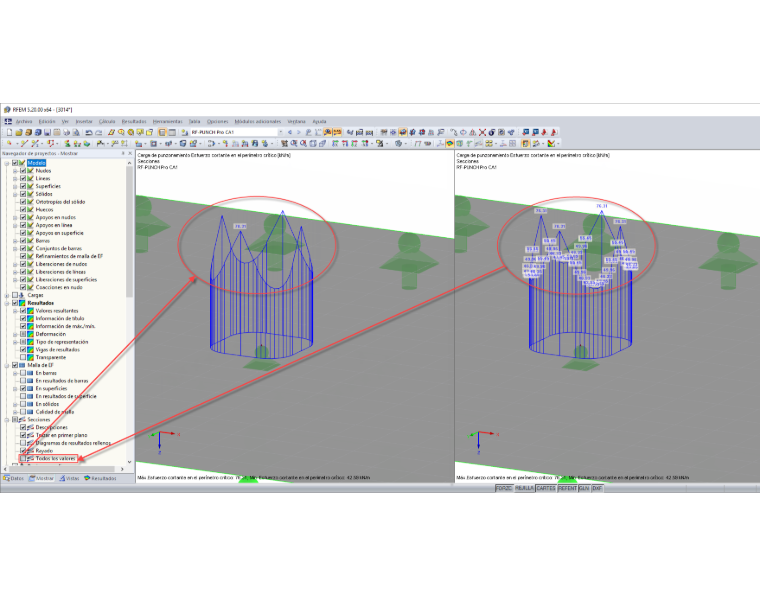Expand the Apoyos en nudos node
The height and width of the screenshot is (596, 760).
(x=15, y=217)
